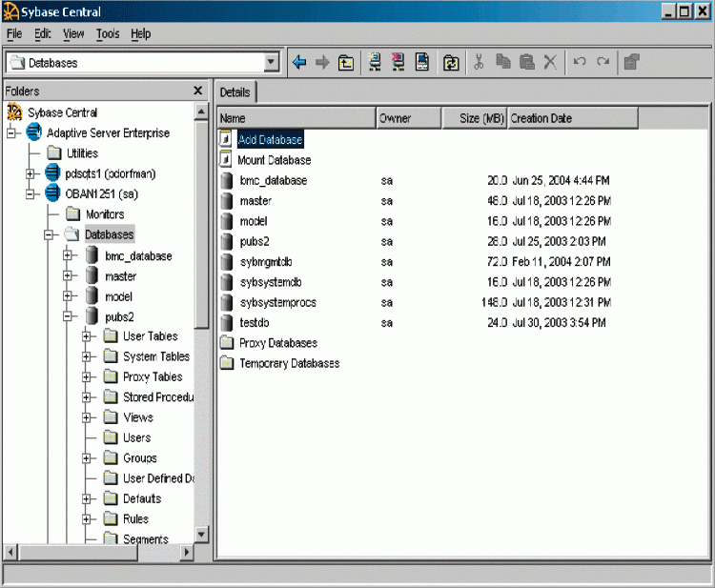Select pdsqts1 (pdorfman) server icon
The height and width of the screenshot is (588, 715).
(x=52, y=172)
